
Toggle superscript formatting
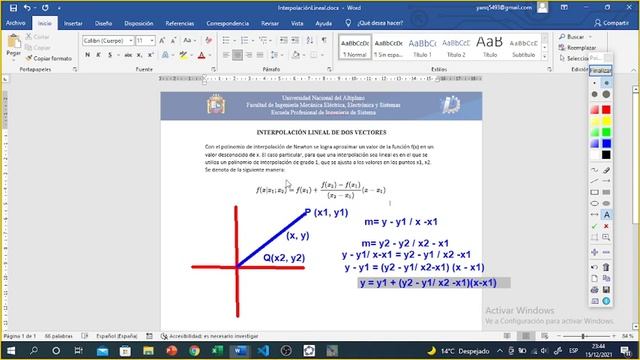151,55
